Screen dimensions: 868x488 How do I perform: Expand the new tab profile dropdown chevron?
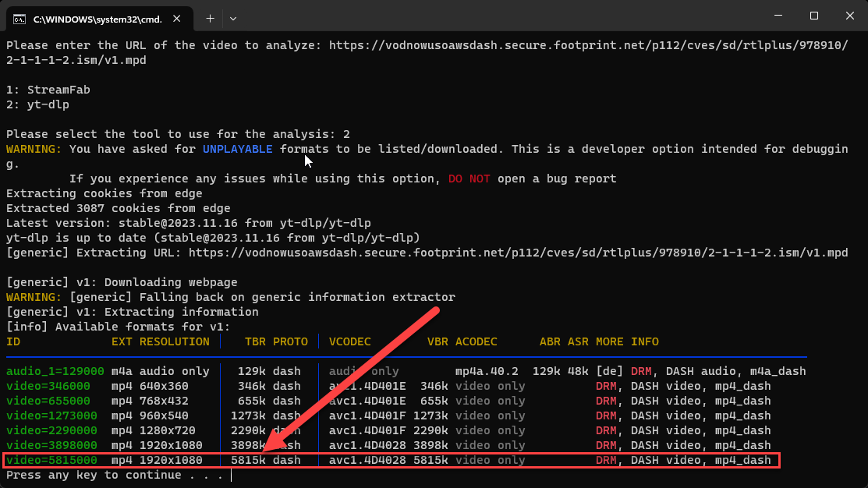click(233, 17)
